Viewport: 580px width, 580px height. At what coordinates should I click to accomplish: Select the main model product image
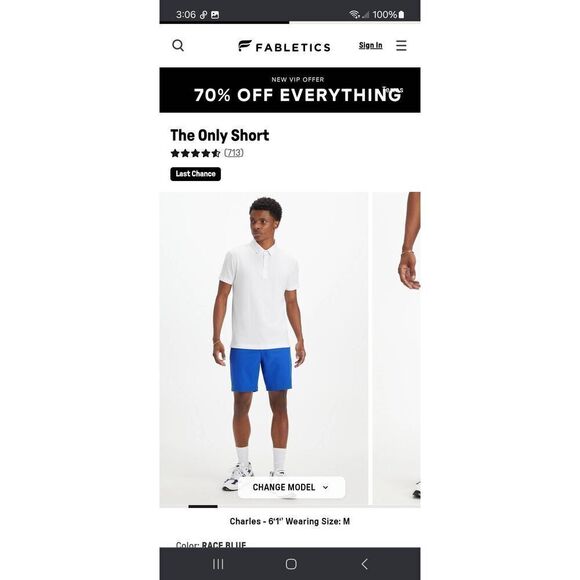coord(264,348)
